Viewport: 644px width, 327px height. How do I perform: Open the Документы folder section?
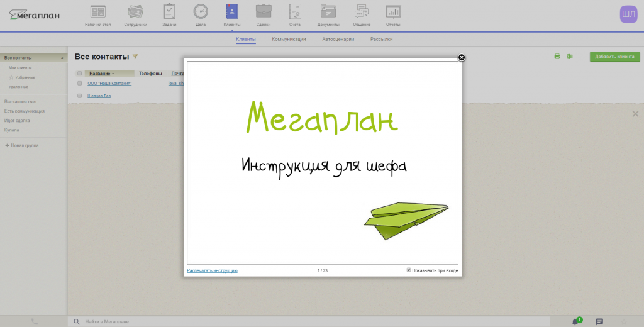[328, 16]
